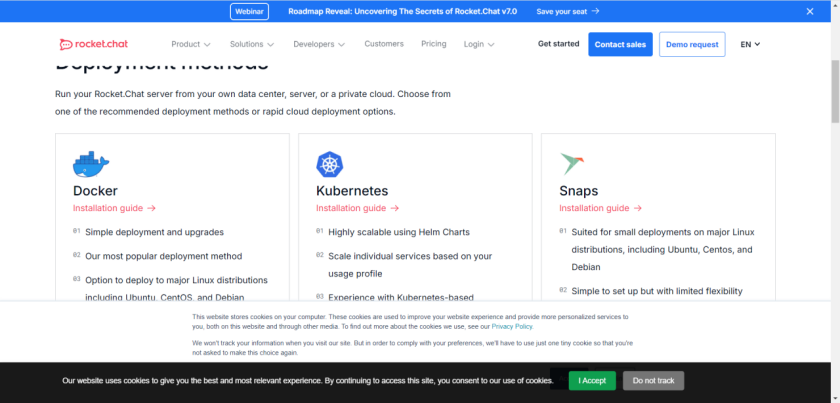Open the Kubernetes Installation guide link

351,208
